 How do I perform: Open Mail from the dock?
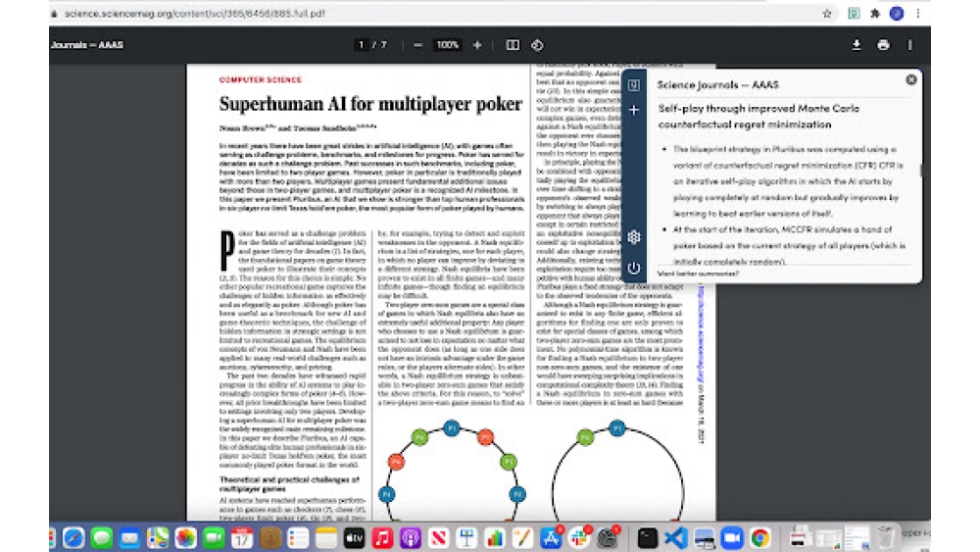click(129, 537)
